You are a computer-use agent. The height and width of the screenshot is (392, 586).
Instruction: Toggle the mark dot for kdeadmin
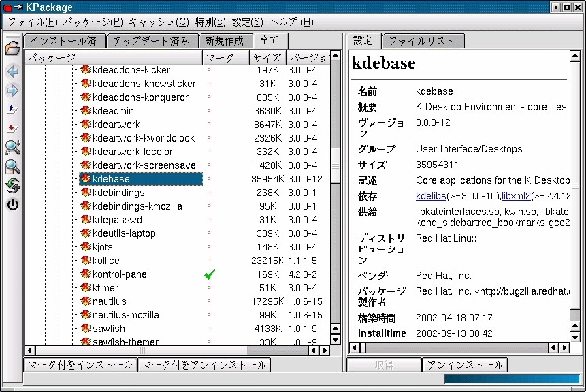point(209,111)
